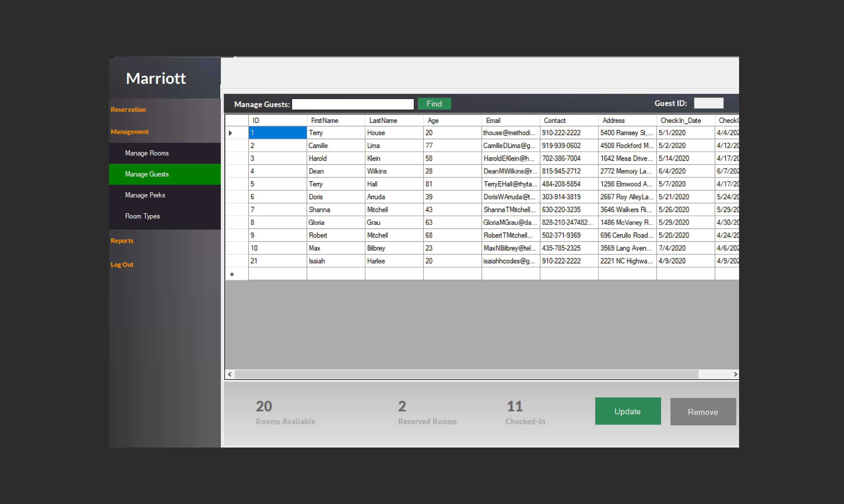
Task: Click first name Gloria cell
Action: point(336,223)
